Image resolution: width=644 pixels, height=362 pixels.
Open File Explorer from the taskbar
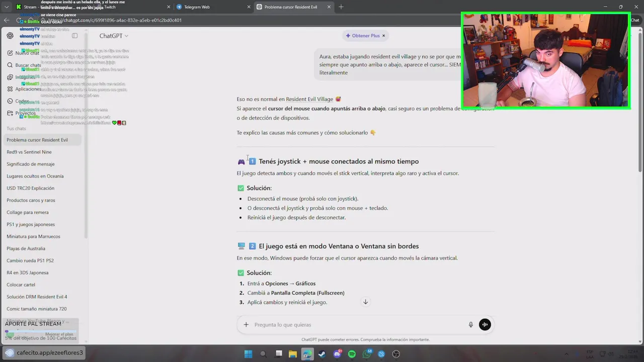coord(293,354)
